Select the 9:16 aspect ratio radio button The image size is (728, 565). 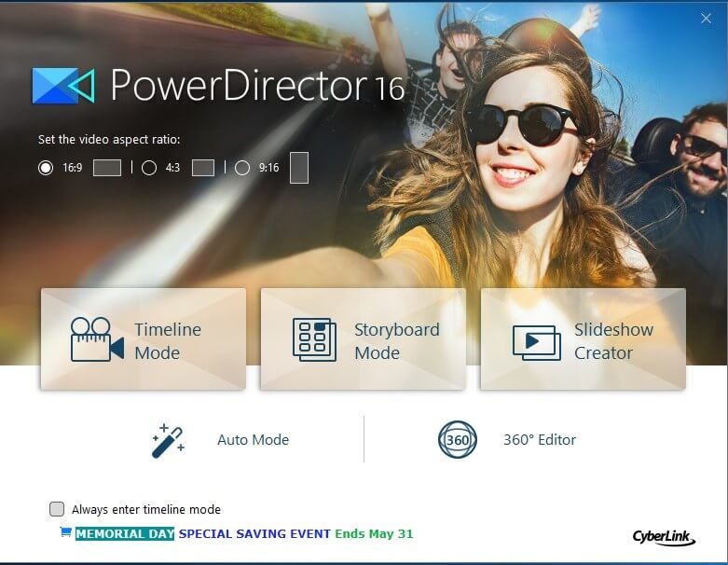point(242,168)
